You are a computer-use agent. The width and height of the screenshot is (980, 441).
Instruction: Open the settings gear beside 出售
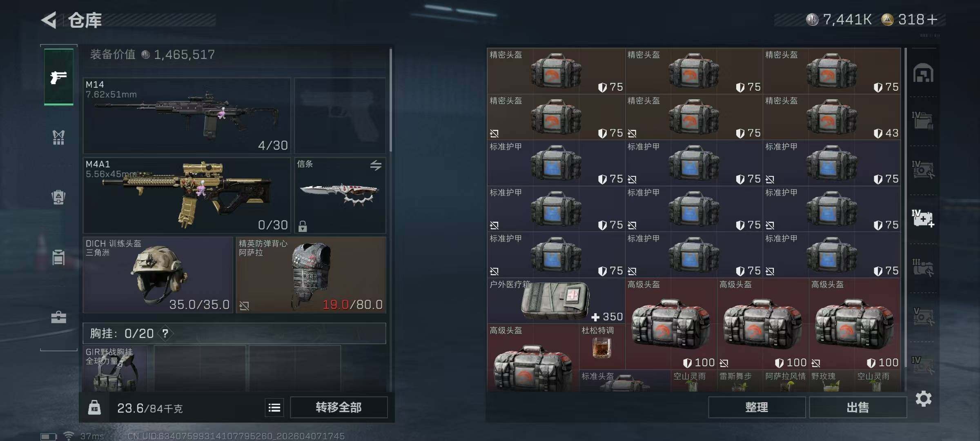[x=924, y=399]
